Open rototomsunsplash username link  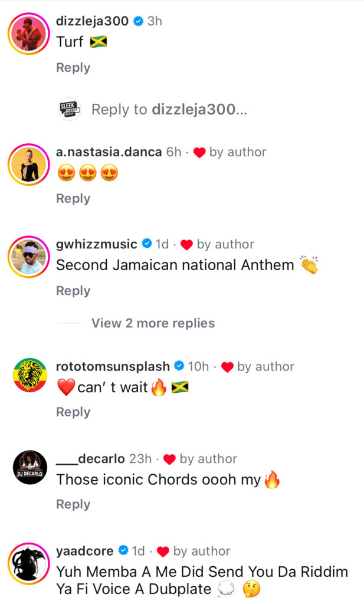[x=113, y=366]
